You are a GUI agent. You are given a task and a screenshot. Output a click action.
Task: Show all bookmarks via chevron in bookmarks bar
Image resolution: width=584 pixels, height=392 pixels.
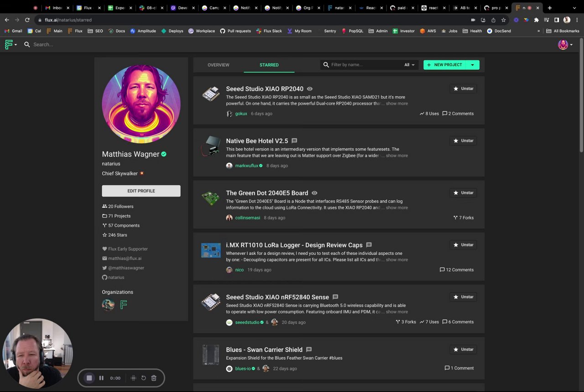(x=538, y=31)
